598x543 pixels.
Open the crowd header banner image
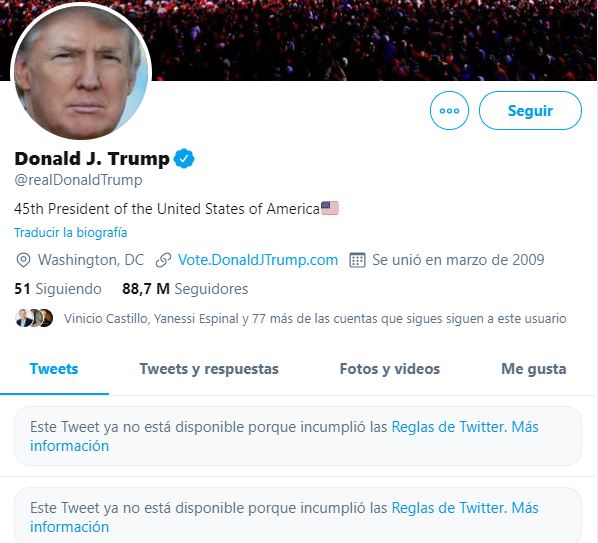374,40
